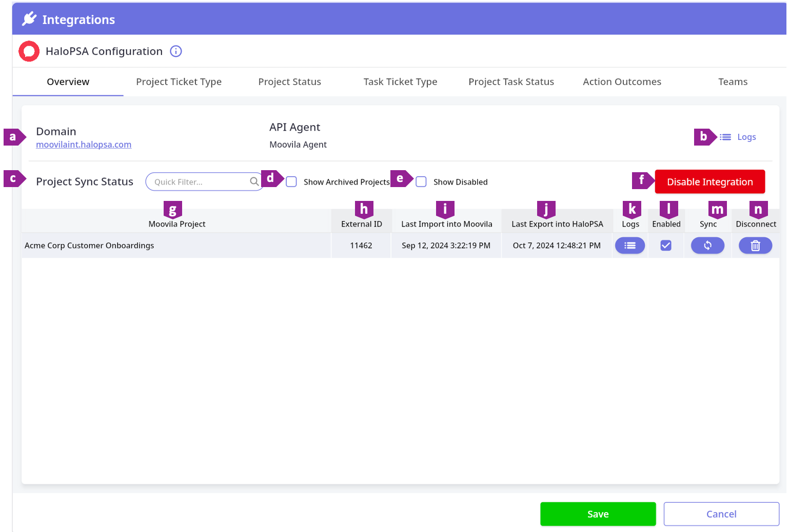
Task: Open the Project Status tab
Action: [x=289, y=82]
